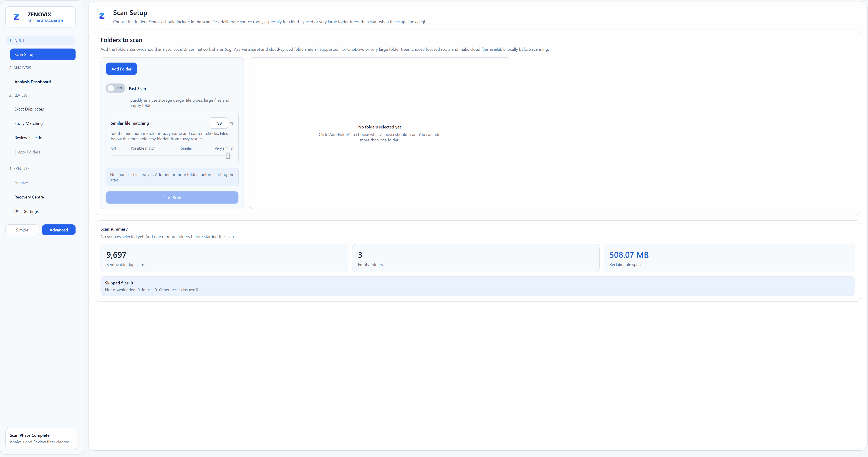
Task: Click the 'Fast Scan' label
Action: [x=137, y=89]
